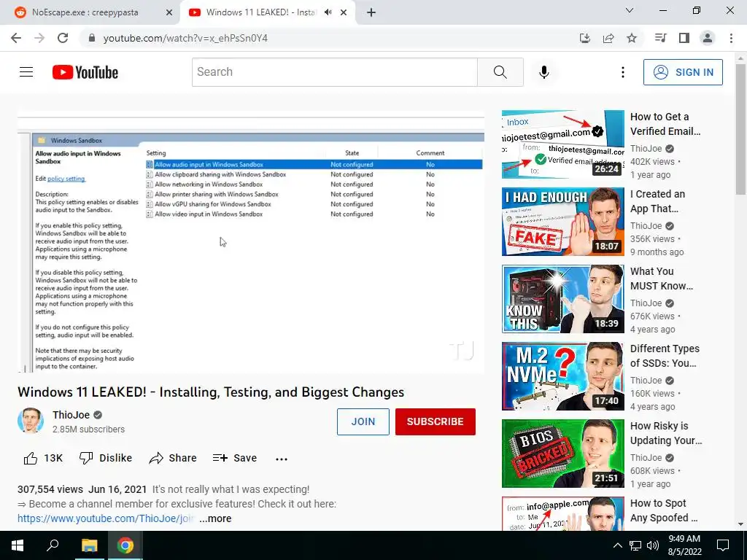Viewport: 747px width, 560px height.
Task: Toggle the Chrome side panel icon
Action: click(684, 38)
